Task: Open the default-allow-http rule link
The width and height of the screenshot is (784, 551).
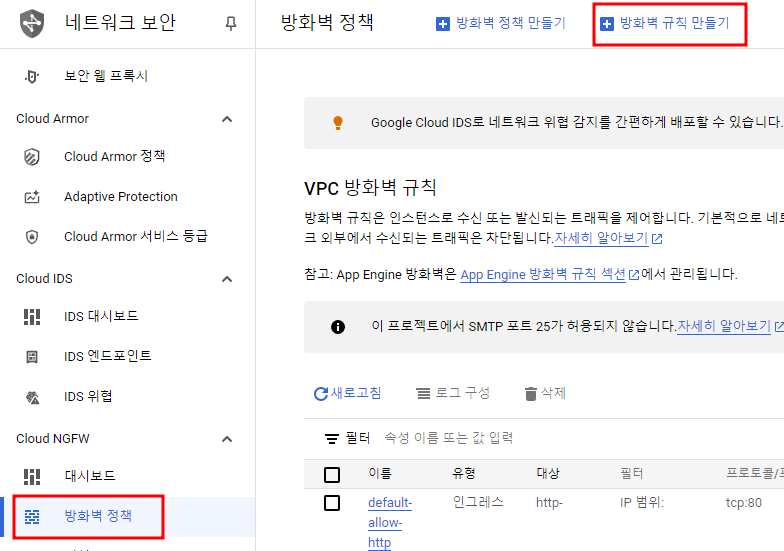Action: [x=390, y=522]
